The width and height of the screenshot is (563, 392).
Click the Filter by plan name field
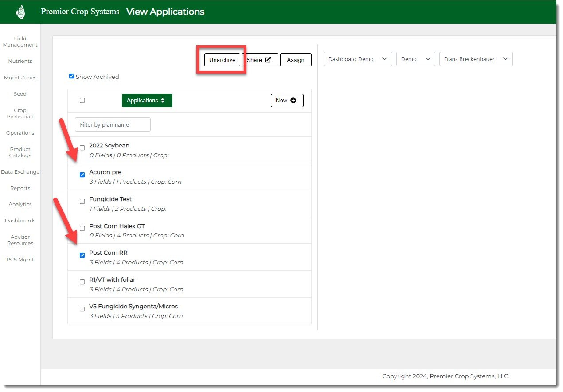(113, 125)
